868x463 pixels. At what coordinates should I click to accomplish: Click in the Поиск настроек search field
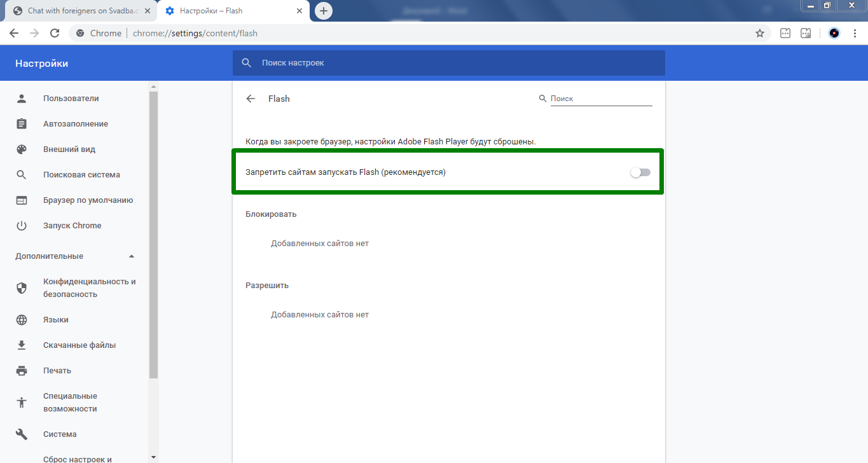pos(448,63)
